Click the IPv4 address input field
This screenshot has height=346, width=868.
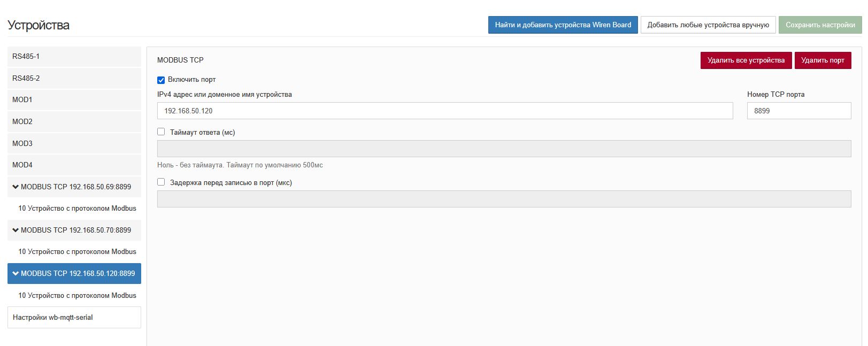[444, 111]
